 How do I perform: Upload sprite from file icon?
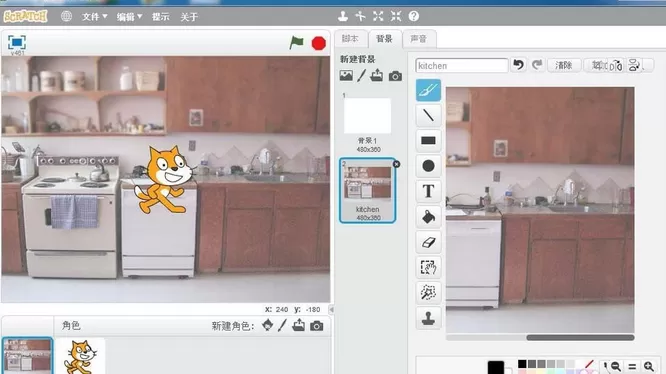(299, 325)
